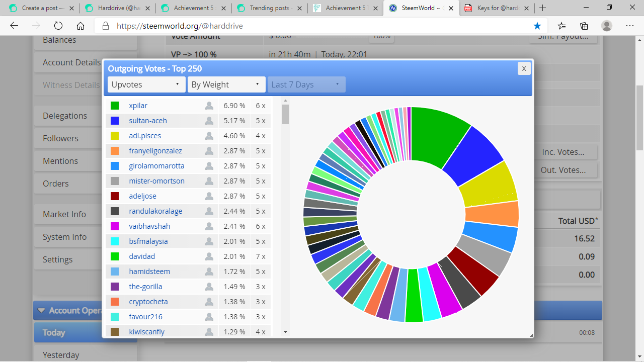Screen dimensions: 644x362
Task: Open Settings and more ellipsis menu
Action: click(629, 26)
